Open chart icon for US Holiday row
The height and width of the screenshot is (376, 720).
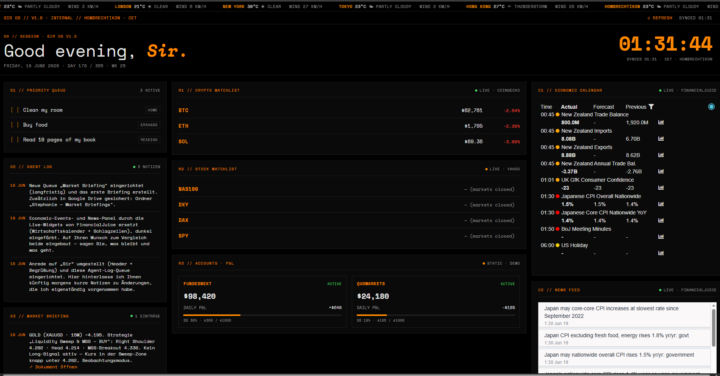pos(661,253)
